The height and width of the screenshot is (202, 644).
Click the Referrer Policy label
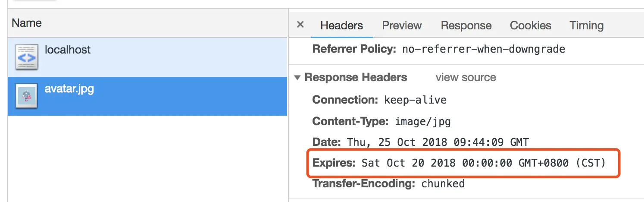[354, 49]
